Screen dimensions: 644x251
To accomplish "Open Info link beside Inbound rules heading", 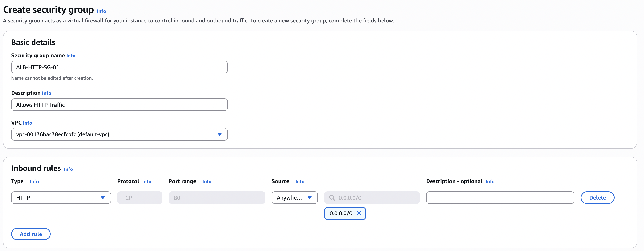I will [x=68, y=169].
